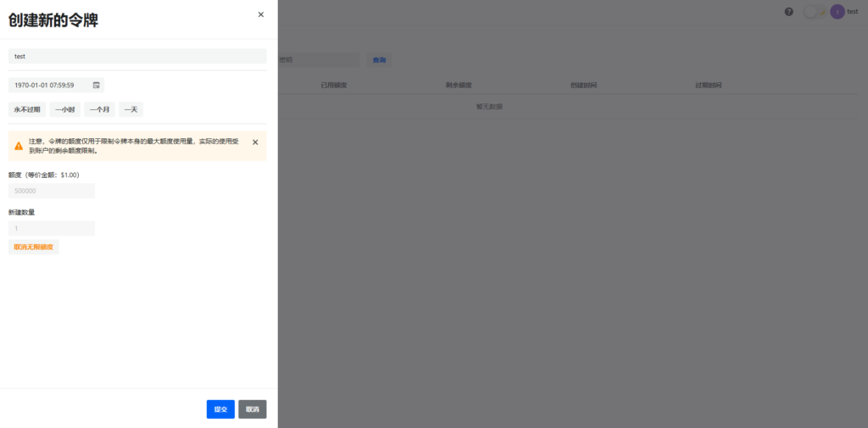The height and width of the screenshot is (428, 868).
Task: Open help via the question mark icon
Action: tap(789, 12)
